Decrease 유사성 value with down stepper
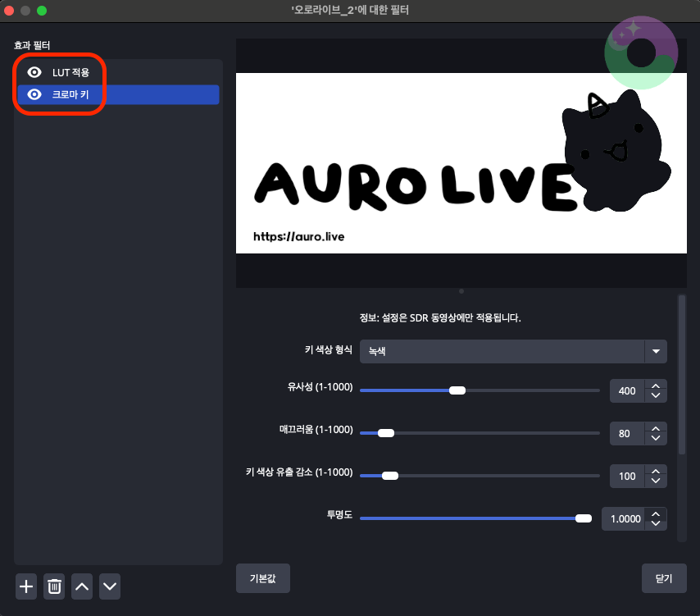This screenshot has width=700, height=616. (656, 395)
